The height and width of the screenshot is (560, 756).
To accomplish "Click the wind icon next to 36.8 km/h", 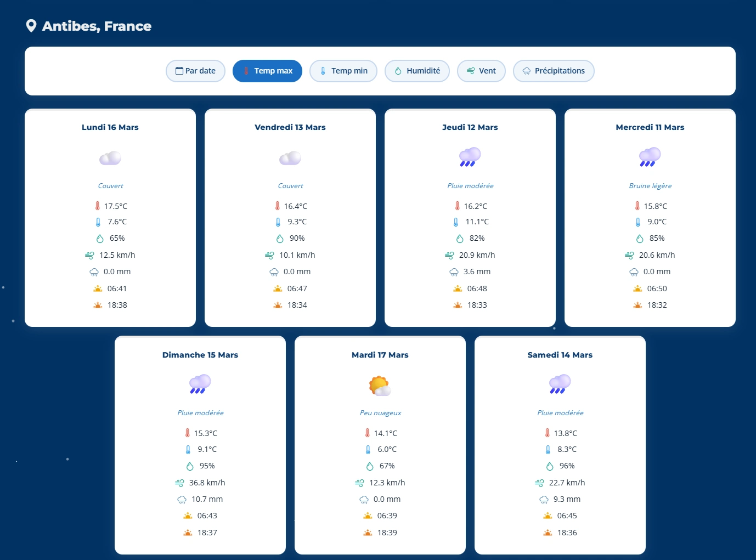I will coord(179,483).
